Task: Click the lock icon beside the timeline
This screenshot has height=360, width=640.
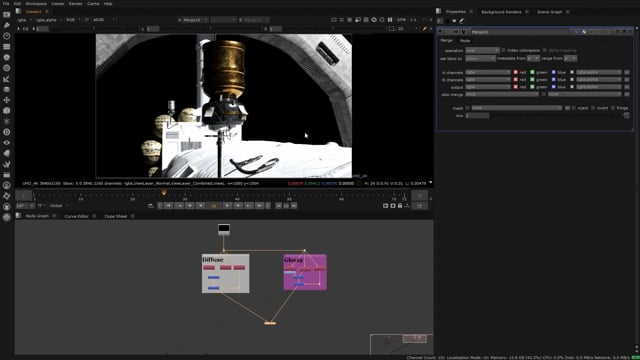Action: coord(400,206)
